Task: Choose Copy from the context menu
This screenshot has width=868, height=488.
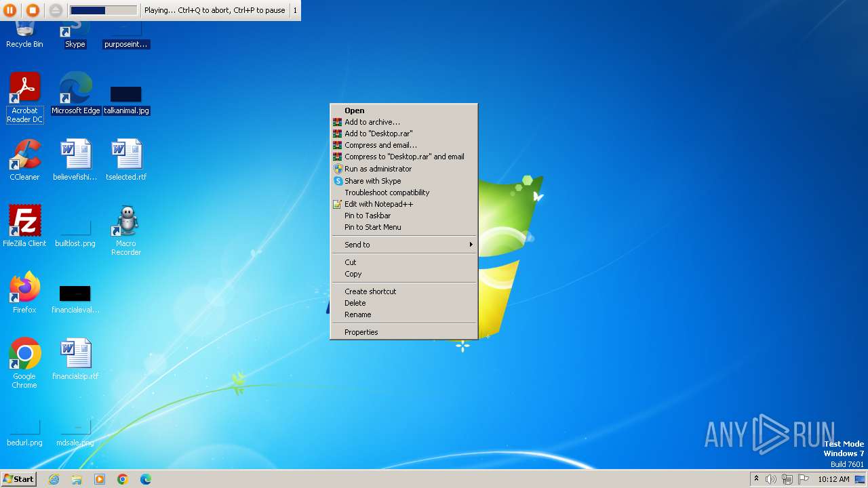Action: 403,274
